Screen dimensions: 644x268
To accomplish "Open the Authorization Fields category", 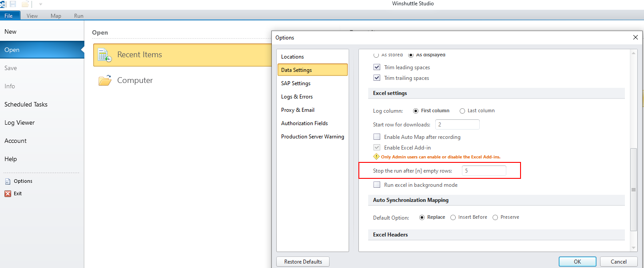I will click(312, 123).
